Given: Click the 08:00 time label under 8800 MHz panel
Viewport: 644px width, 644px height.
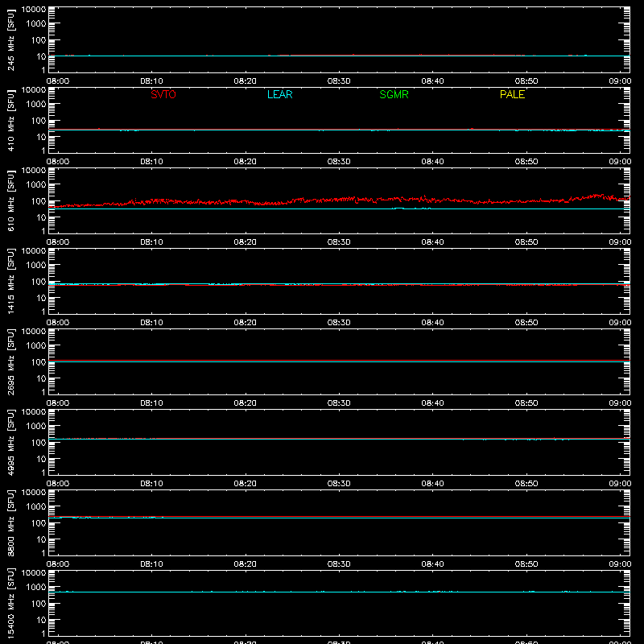Looking at the screenshot, I should (58, 564).
